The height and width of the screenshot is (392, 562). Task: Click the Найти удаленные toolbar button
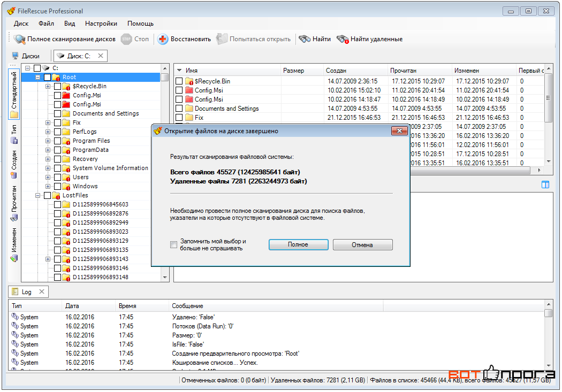[369, 39]
